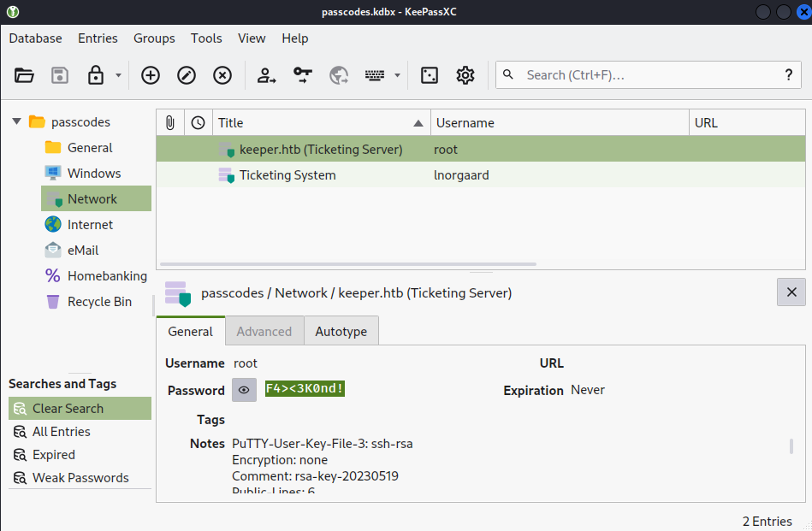Click the search help question mark

click(x=788, y=75)
